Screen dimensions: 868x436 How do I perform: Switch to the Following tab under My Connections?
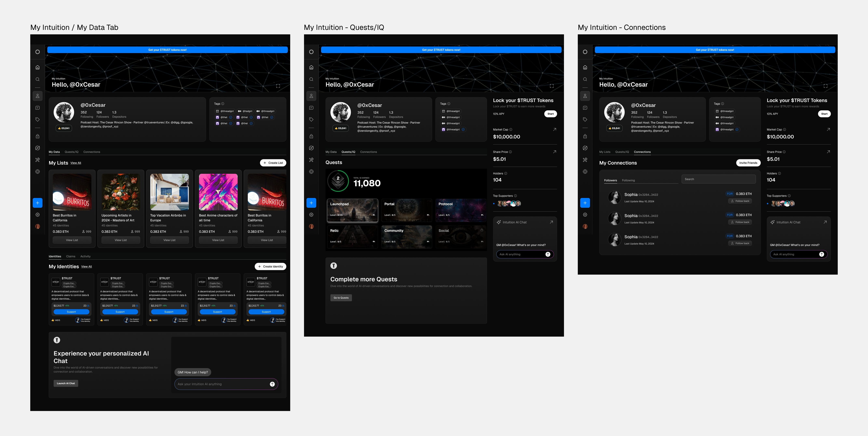point(628,180)
